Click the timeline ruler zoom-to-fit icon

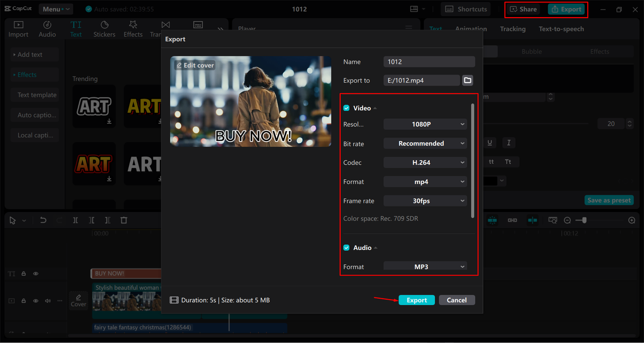click(x=553, y=220)
